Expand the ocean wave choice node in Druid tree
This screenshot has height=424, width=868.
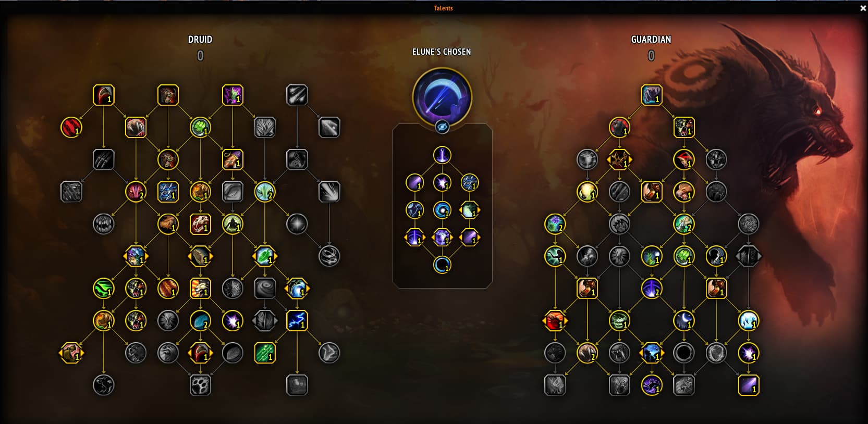click(297, 289)
